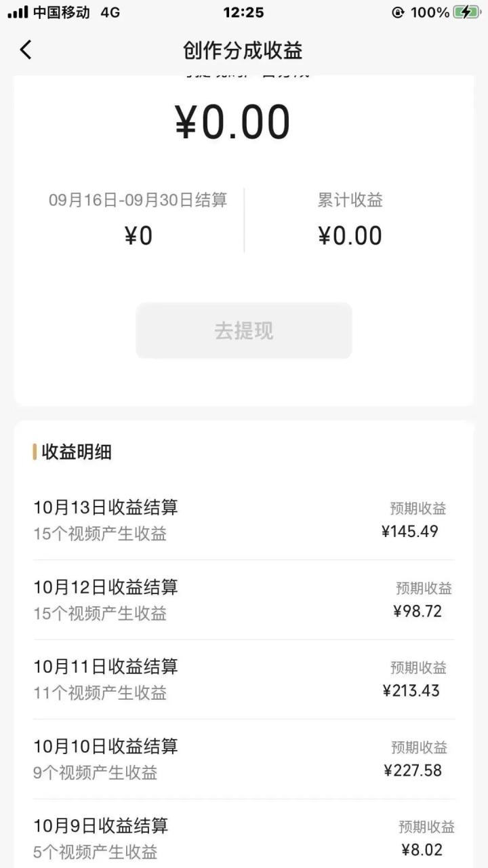
Task: Tap the back arrow icon
Action: point(26,50)
